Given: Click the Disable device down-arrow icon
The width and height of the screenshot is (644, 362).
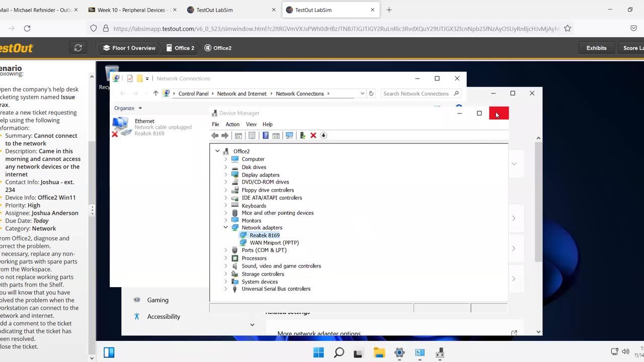Looking at the screenshot, I should (x=324, y=135).
